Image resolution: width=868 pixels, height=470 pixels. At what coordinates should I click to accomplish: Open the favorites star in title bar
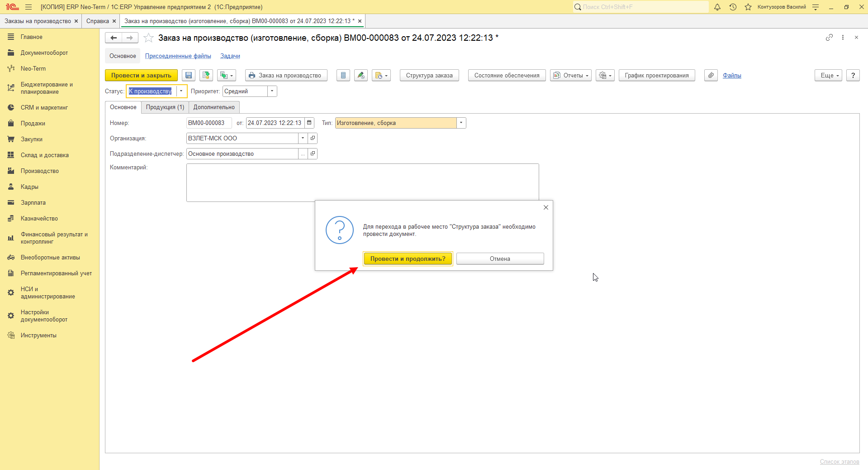[748, 7]
